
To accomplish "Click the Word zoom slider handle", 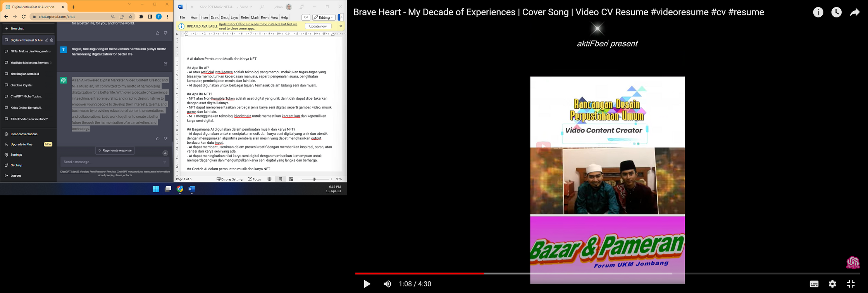I will pyautogui.click(x=314, y=179).
